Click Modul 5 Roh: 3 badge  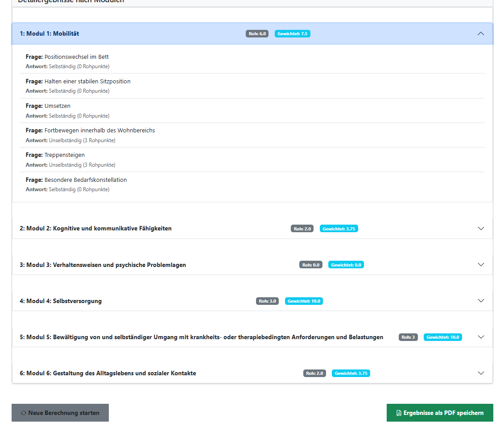pos(408,337)
